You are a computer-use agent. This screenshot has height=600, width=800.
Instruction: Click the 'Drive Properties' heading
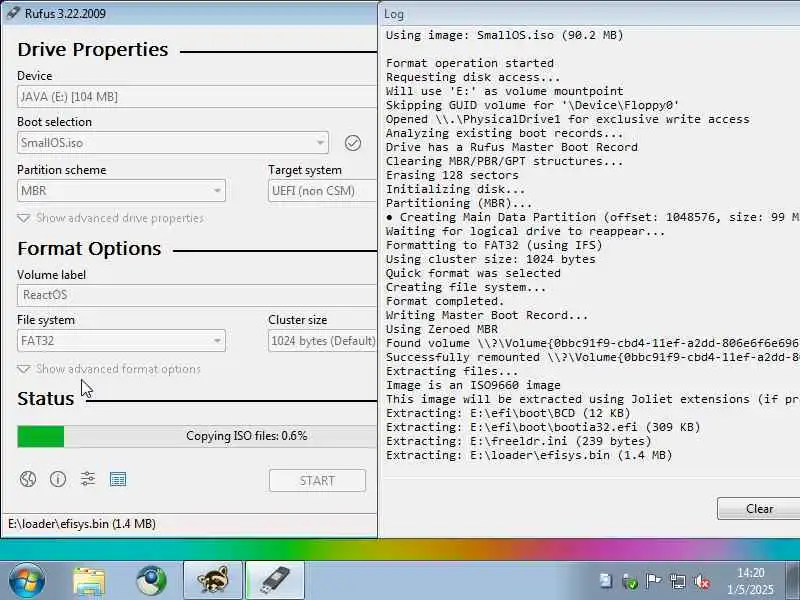point(93,50)
